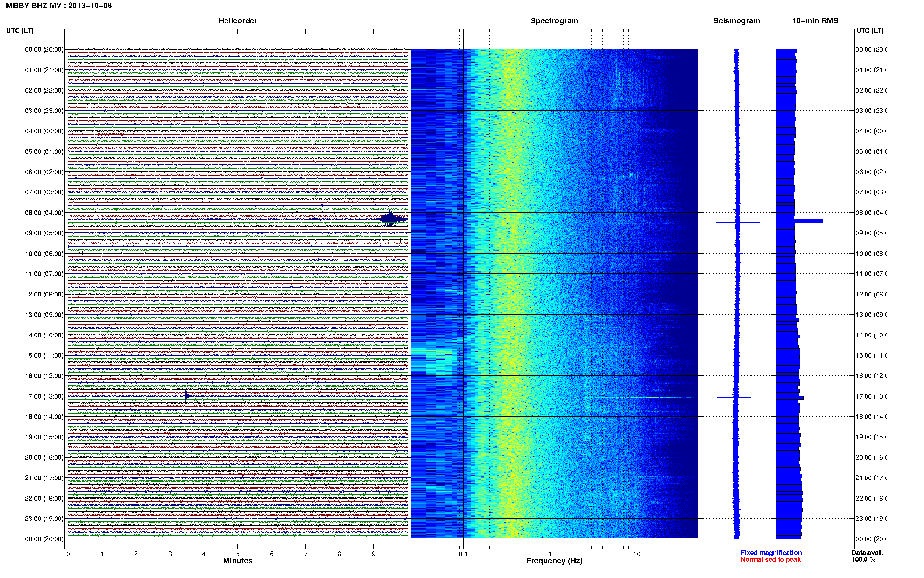The height and width of the screenshot is (578, 924).
Task: Click the left-axis 21:00 (17:00) label
Action: tap(44, 478)
